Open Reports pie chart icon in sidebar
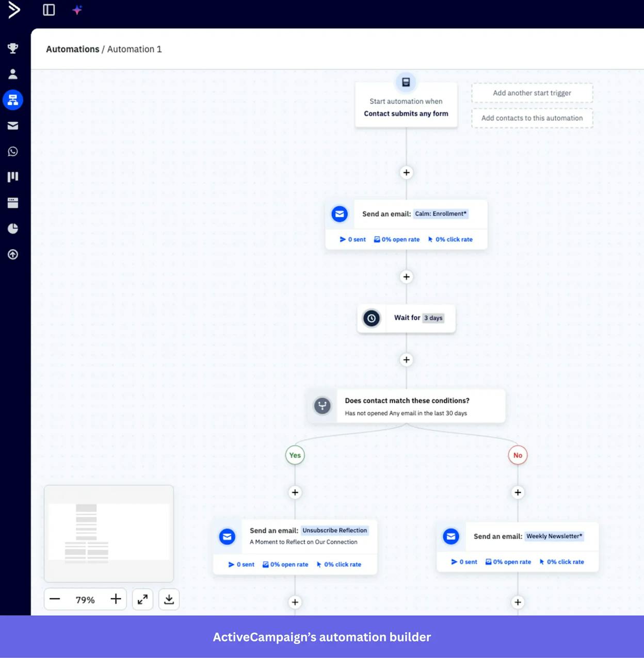This screenshot has width=644, height=658. pos(13,228)
